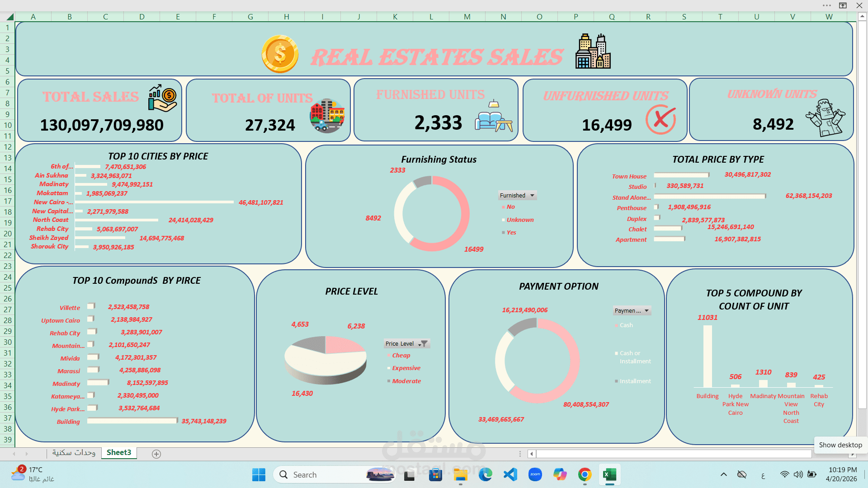The height and width of the screenshot is (488, 868).
Task: Open the Wi-Fi network tray icon
Action: 784,474
